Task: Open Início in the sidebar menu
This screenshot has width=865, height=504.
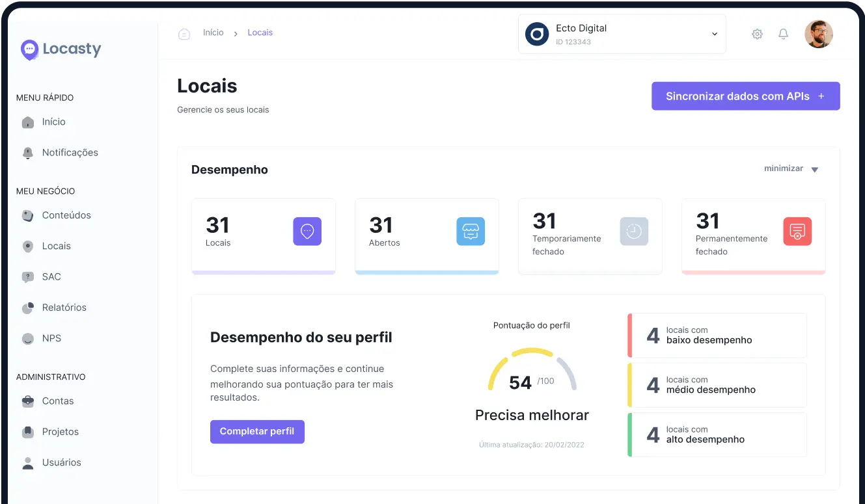Action: click(53, 122)
